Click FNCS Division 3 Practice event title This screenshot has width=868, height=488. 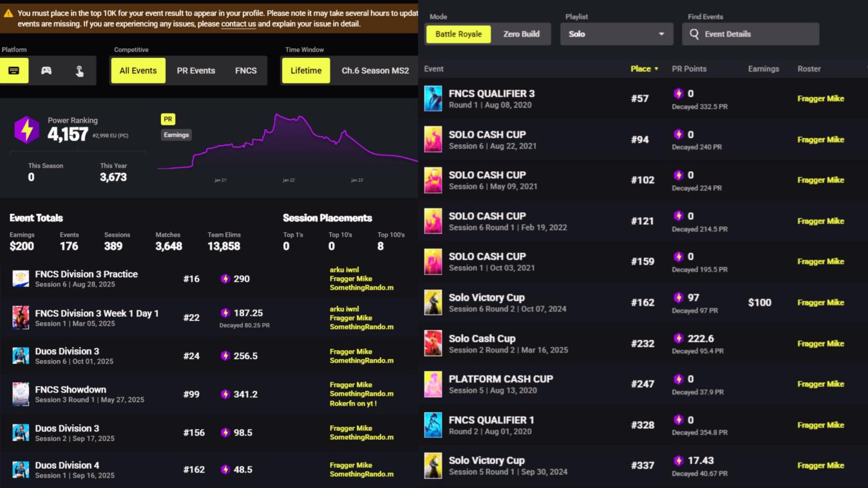(x=86, y=274)
